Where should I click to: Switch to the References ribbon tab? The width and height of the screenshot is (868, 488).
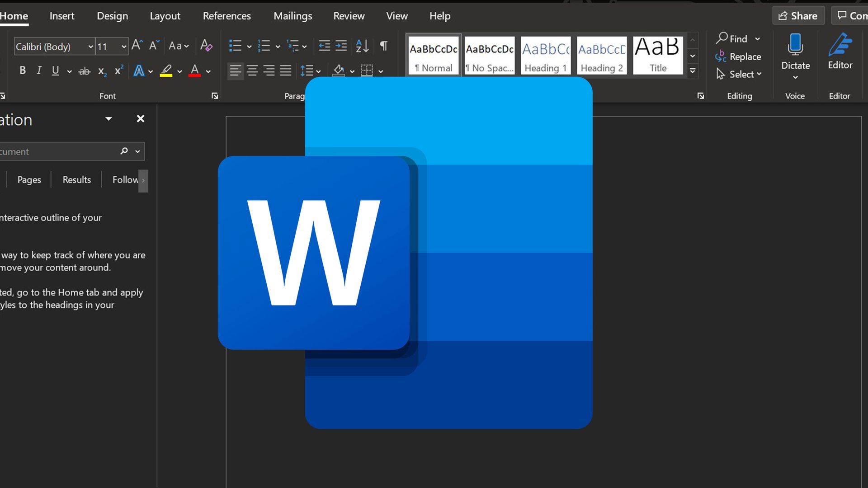pyautogui.click(x=226, y=16)
